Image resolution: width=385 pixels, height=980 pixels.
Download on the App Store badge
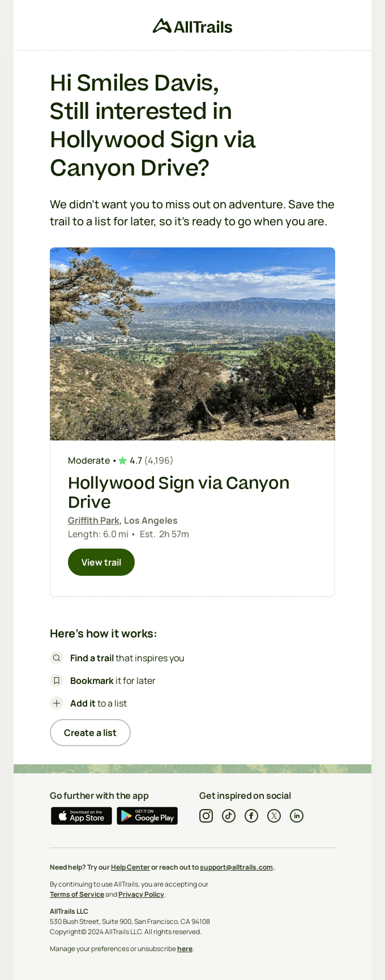click(82, 816)
